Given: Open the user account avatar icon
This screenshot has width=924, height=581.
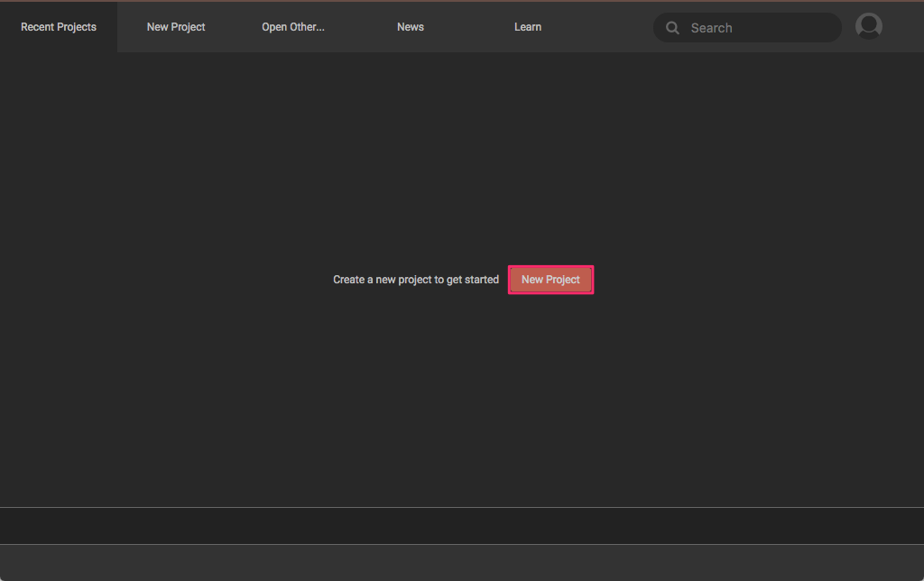Looking at the screenshot, I should click(869, 26).
